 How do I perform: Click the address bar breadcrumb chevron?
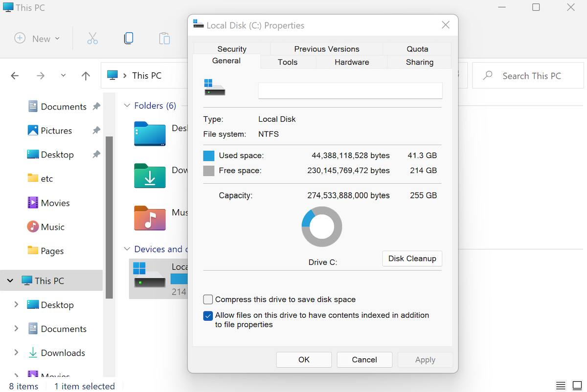tap(125, 76)
